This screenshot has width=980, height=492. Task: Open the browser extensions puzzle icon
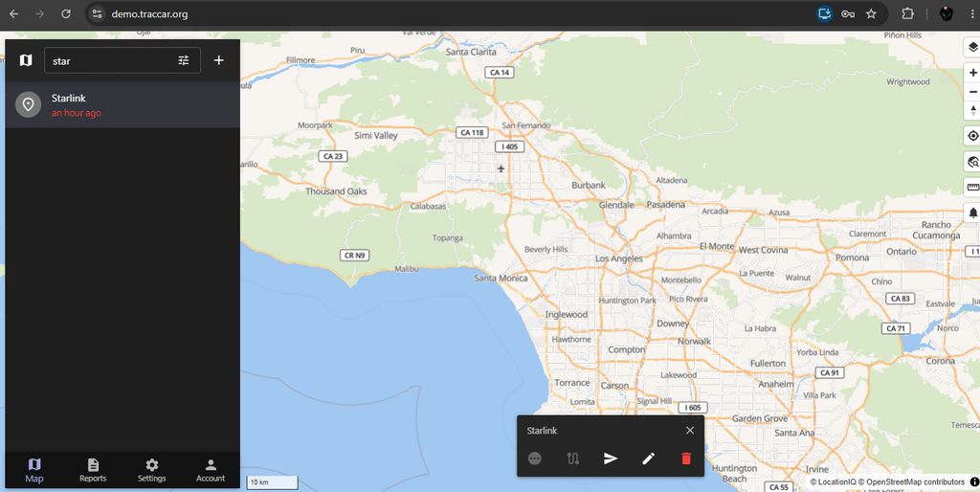907,13
